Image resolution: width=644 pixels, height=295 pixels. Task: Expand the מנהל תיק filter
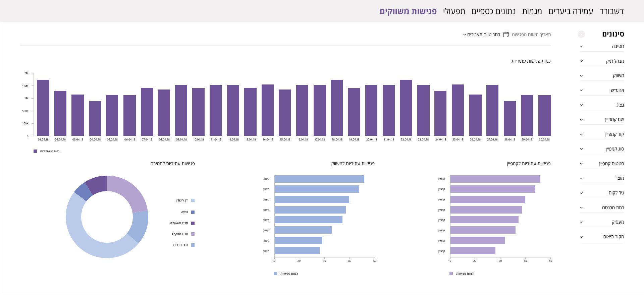point(581,61)
